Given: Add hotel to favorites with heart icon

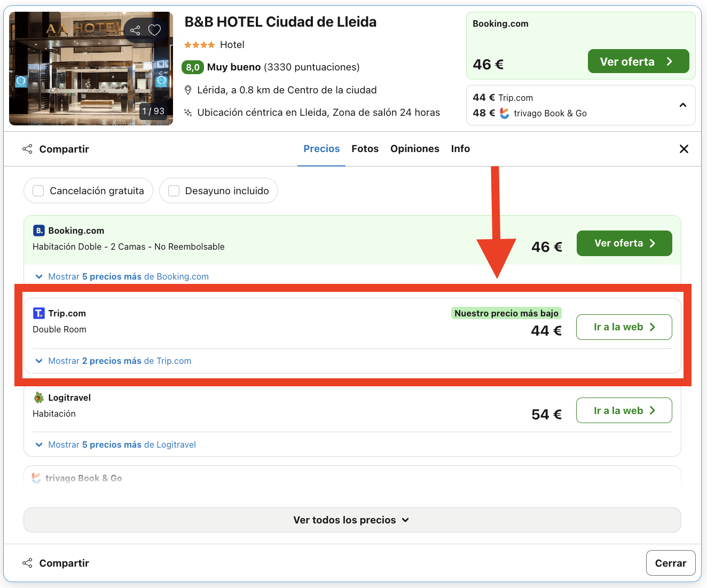Looking at the screenshot, I should (x=154, y=30).
